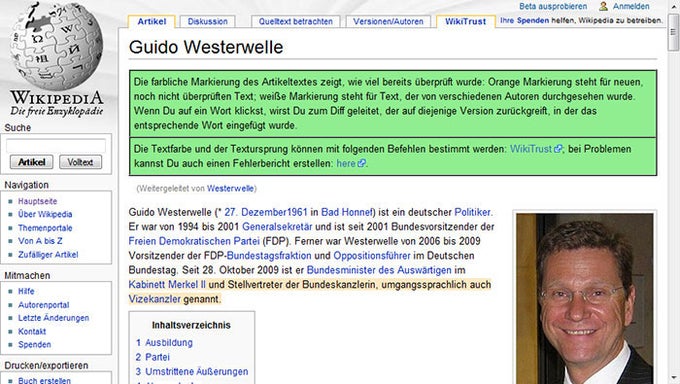Screen dimensions: 680x384
Task: Click the Anmelden login link
Action: point(631,6)
